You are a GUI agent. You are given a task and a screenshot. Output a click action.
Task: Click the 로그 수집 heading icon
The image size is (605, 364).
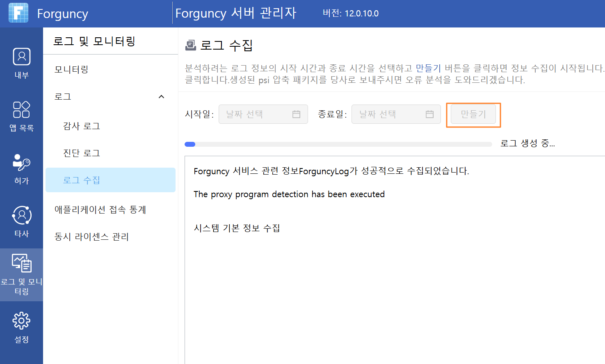point(191,45)
